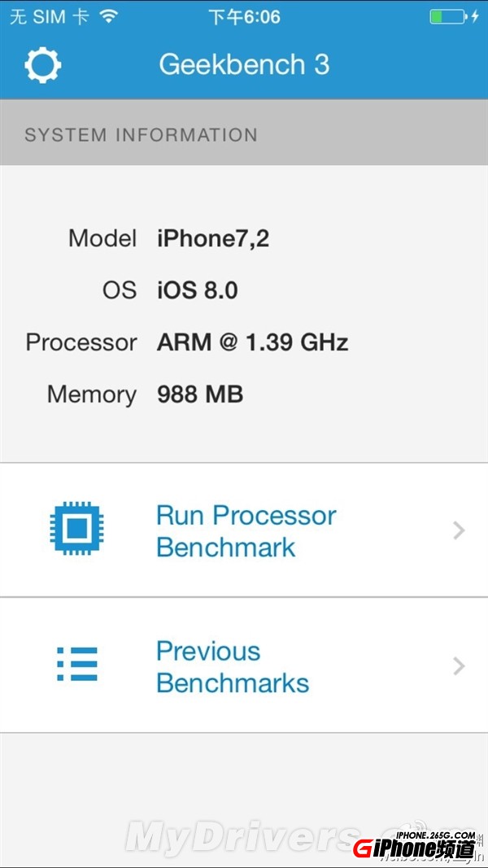The width and height of the screenshot is (488, 868).
Task: Click the Geekbench 3 title bar
Action: click(244, 65)
